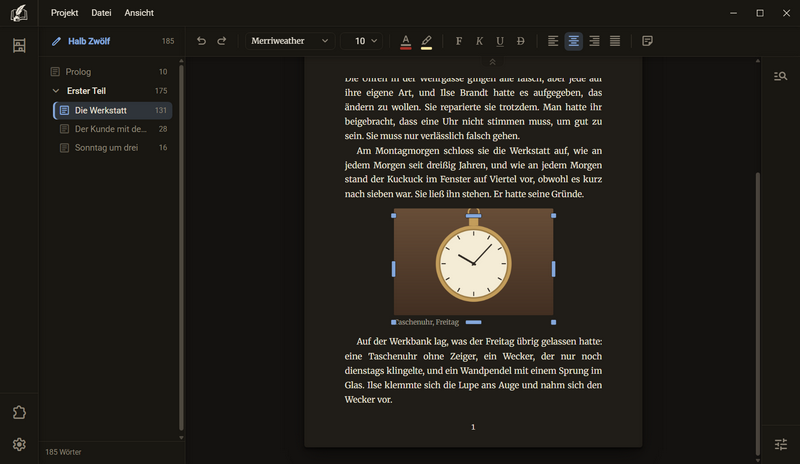Click the editor scroll-up arrow

click(x=758, y=61)
